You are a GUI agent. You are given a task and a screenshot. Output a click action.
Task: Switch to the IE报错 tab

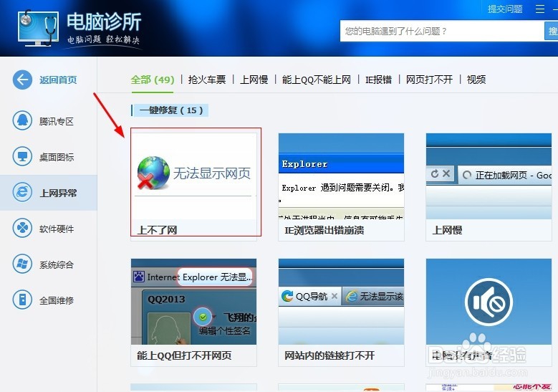click(378, 80)
